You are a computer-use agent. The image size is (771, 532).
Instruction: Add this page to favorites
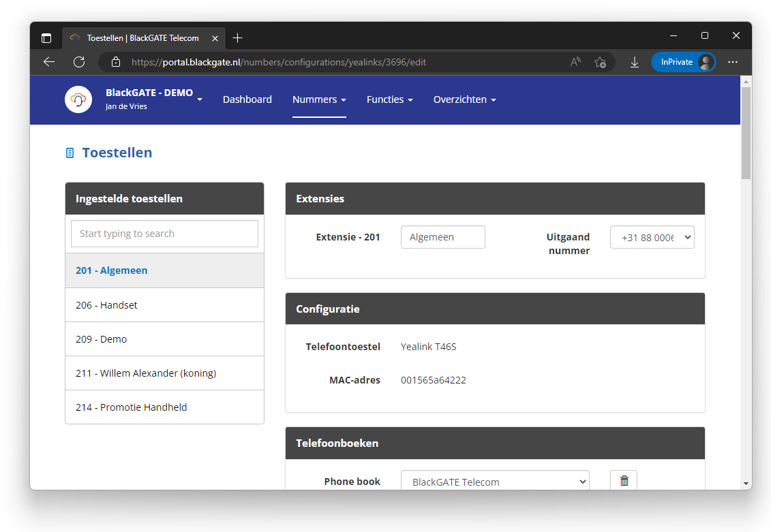(600, 62)
